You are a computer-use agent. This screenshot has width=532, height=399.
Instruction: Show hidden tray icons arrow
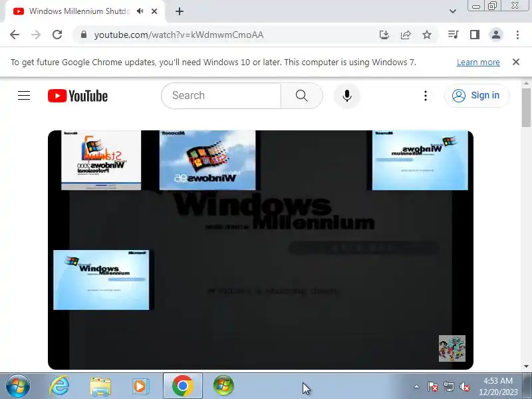[x=417, y=386]
